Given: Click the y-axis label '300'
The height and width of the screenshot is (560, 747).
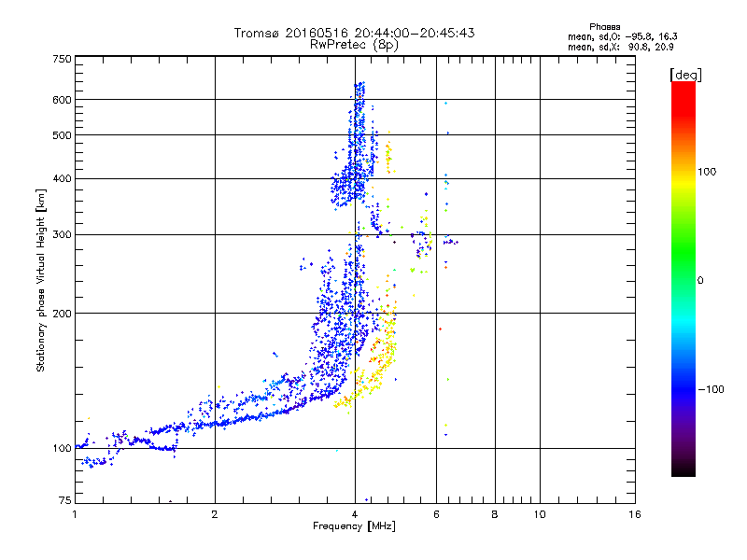Looking at the screenshot, I should (62, 235).
